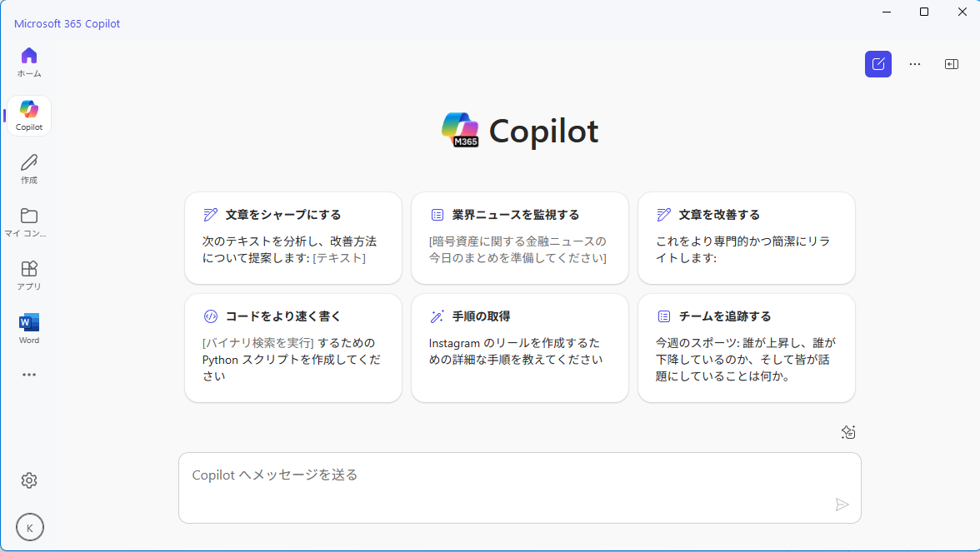Click the Microsoft 365 Copilot title text
980x552 pixels.
[67, 23]
